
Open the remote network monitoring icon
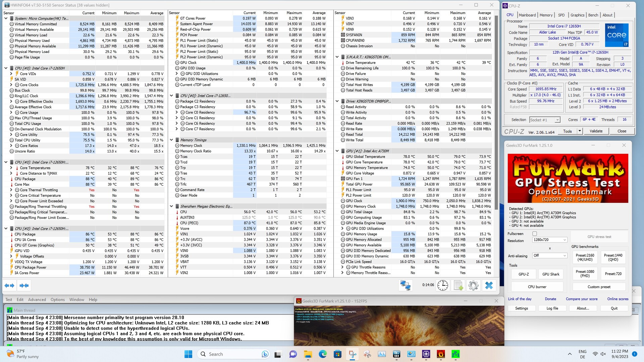(406, 286)
